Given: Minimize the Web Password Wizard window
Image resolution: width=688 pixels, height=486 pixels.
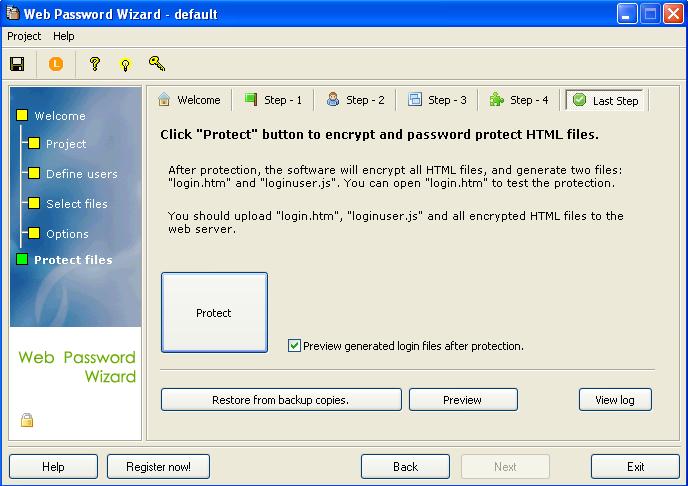Looking at the screenshot, I should [x=627, y=14].
